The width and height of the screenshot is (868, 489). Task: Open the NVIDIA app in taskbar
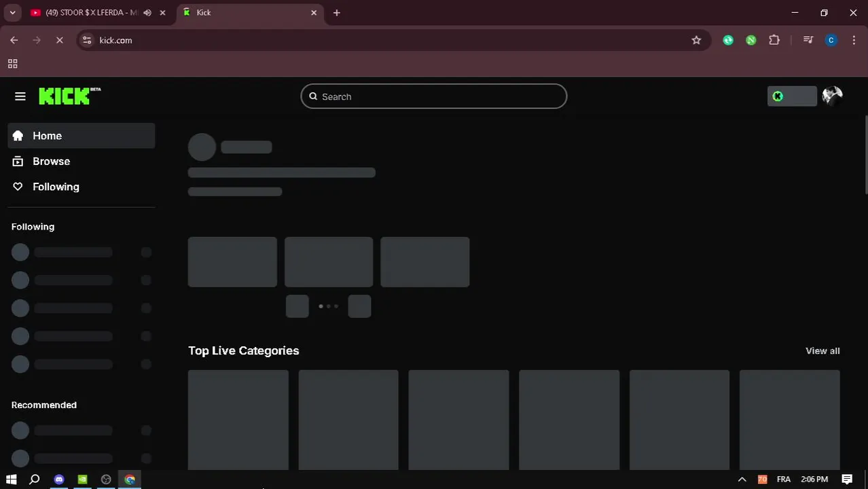(x=82, y=479)
